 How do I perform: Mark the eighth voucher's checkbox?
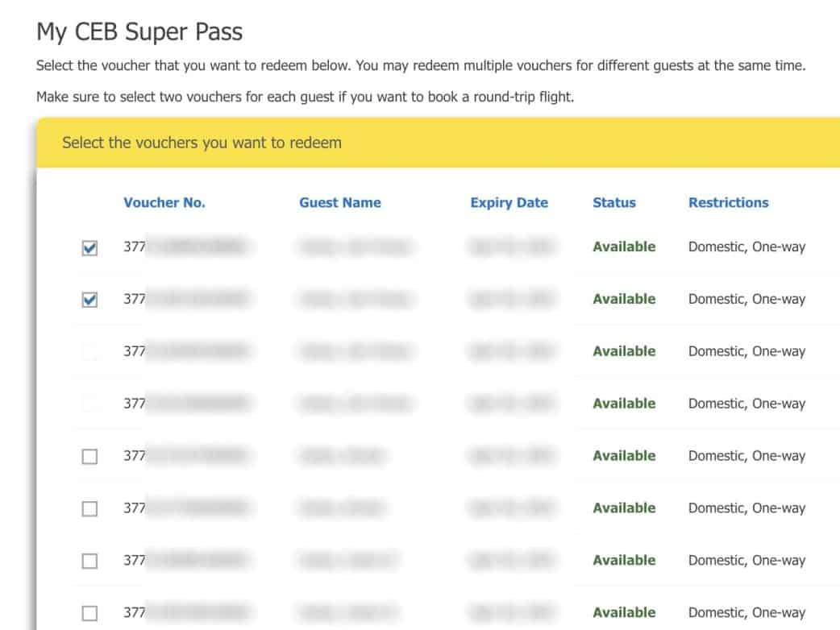[x=89, y=613]
